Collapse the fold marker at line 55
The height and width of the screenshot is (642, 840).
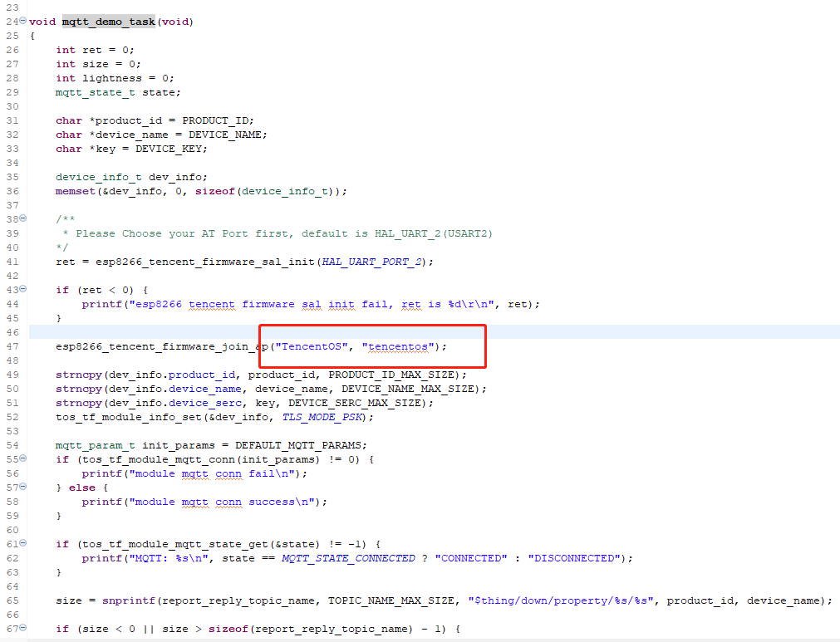pos(23,458)
